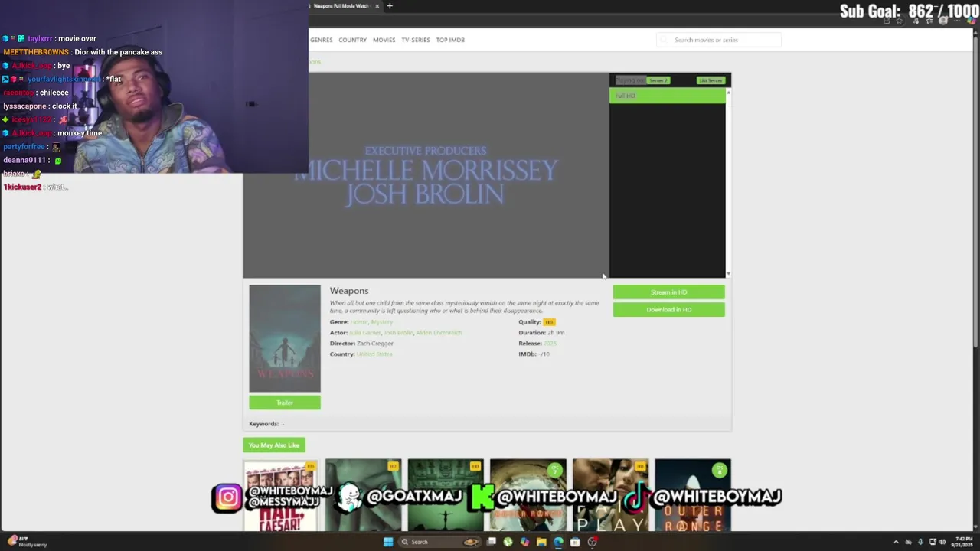Screen dimensions: 980x551
Task: Click the Trailer button
Action: pos(284,403)
